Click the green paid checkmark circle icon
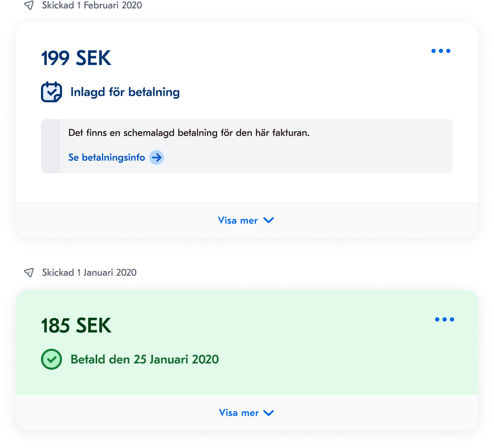This screenshot has height=448, width=494. coord(52,360)
